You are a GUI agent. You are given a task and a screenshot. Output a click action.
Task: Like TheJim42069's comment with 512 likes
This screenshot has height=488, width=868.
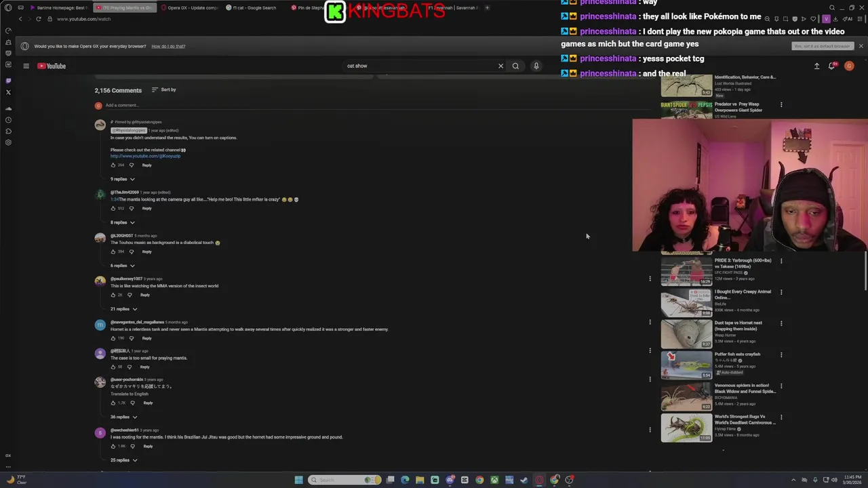[113, 209]
